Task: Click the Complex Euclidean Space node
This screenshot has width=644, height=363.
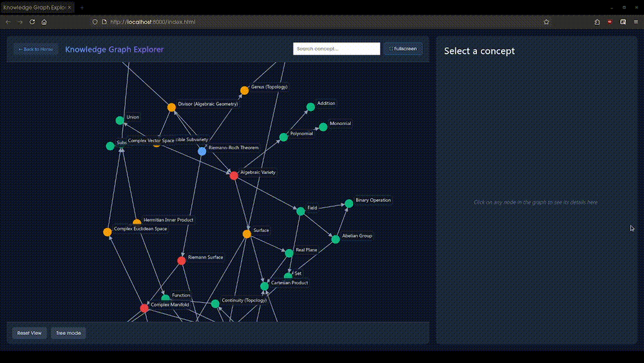Action: 107,232
